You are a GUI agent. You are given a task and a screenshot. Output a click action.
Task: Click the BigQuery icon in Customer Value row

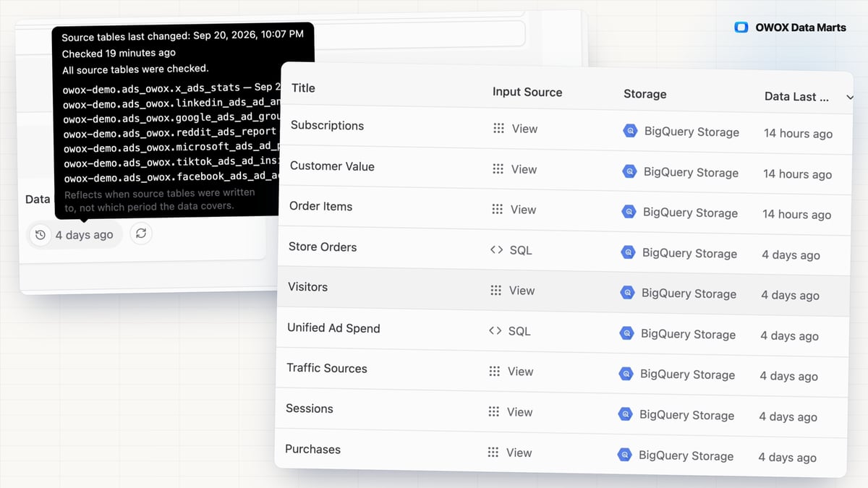coord(629,171)
